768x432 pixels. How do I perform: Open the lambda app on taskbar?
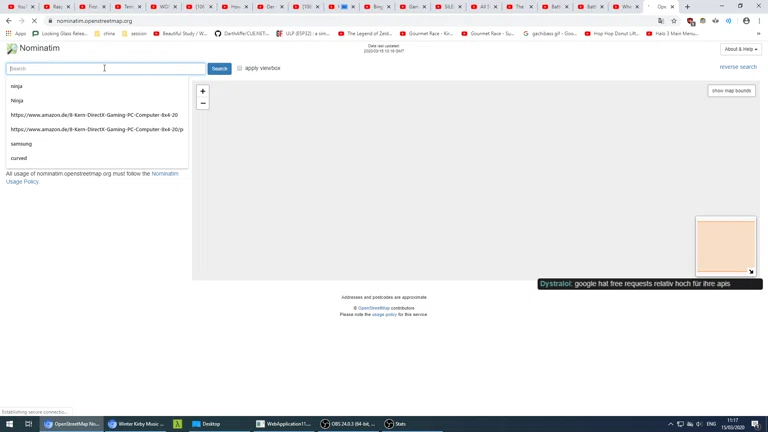click(177, 424)
